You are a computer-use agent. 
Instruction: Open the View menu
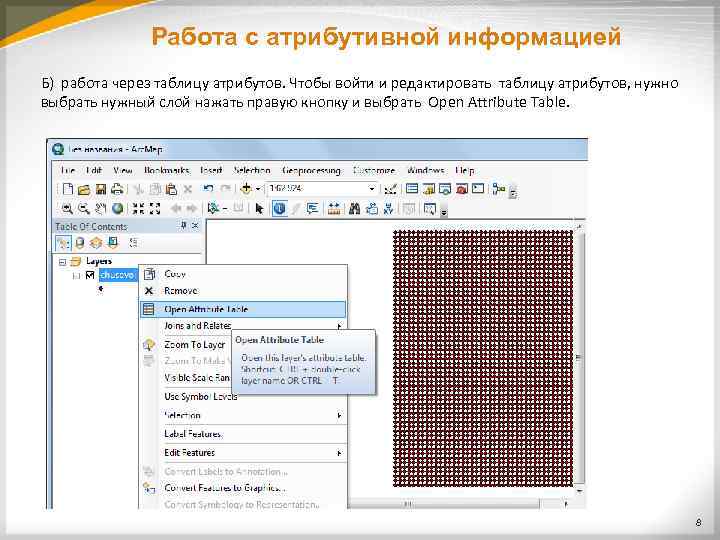click(123, 170)
